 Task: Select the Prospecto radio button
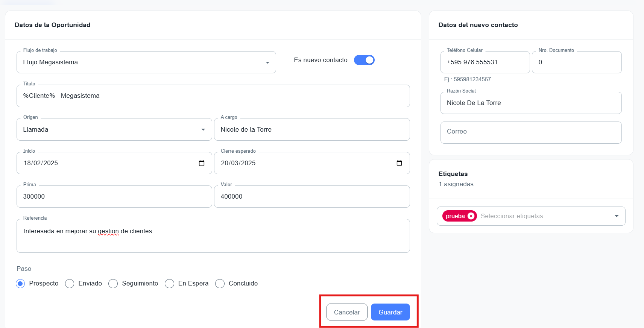21,284
